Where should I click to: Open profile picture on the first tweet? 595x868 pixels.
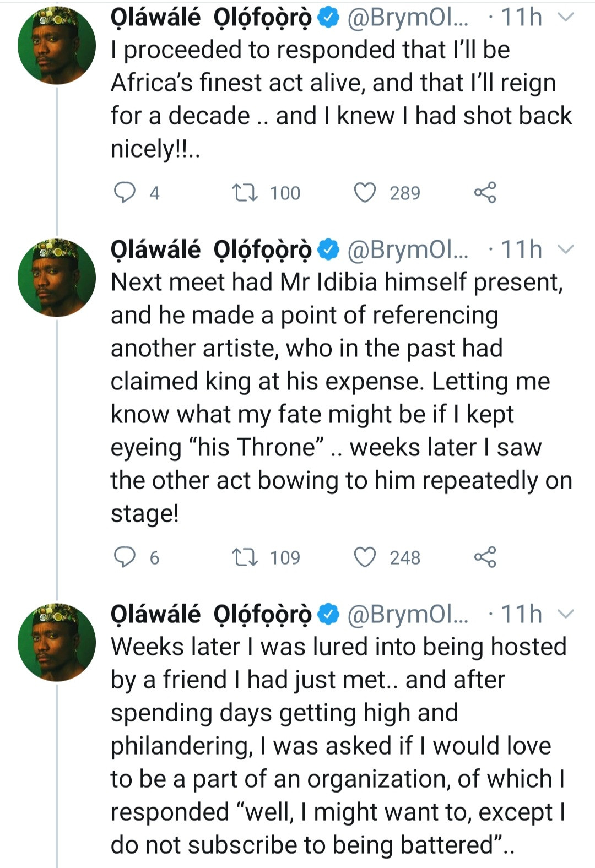57,45
